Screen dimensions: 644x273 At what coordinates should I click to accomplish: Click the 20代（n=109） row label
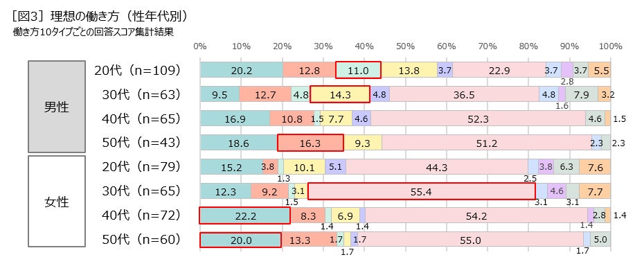[138, 70]
